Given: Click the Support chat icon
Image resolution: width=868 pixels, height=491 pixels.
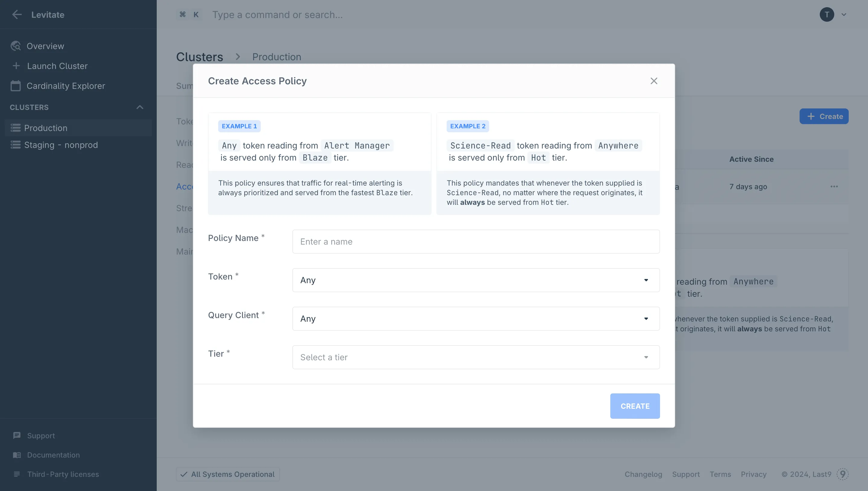Looking at the screenshot, I should 17,435.
